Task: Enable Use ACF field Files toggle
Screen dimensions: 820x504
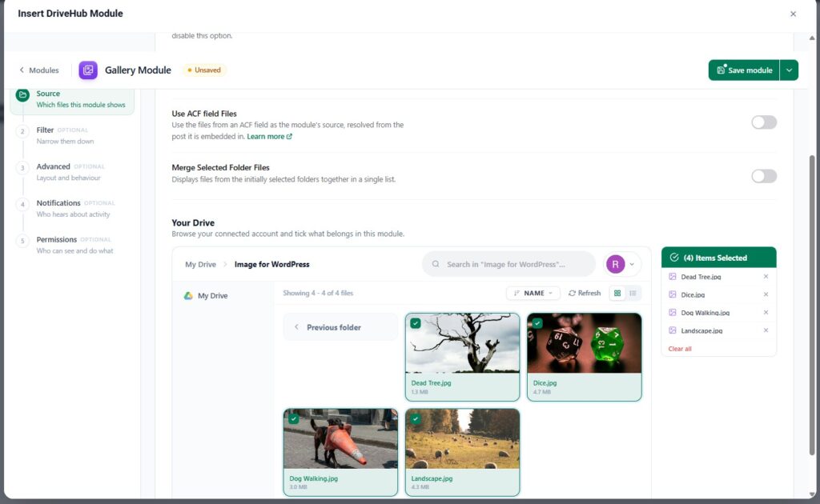Action: [764, 122]
